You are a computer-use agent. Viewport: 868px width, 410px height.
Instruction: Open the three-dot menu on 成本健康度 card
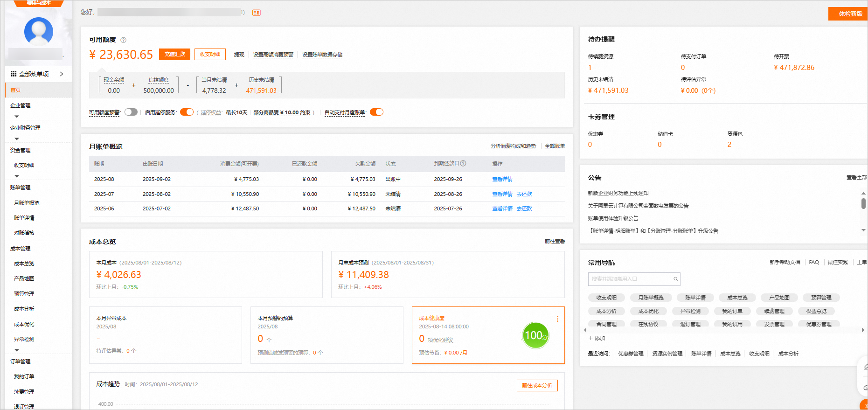coord(557,319)
